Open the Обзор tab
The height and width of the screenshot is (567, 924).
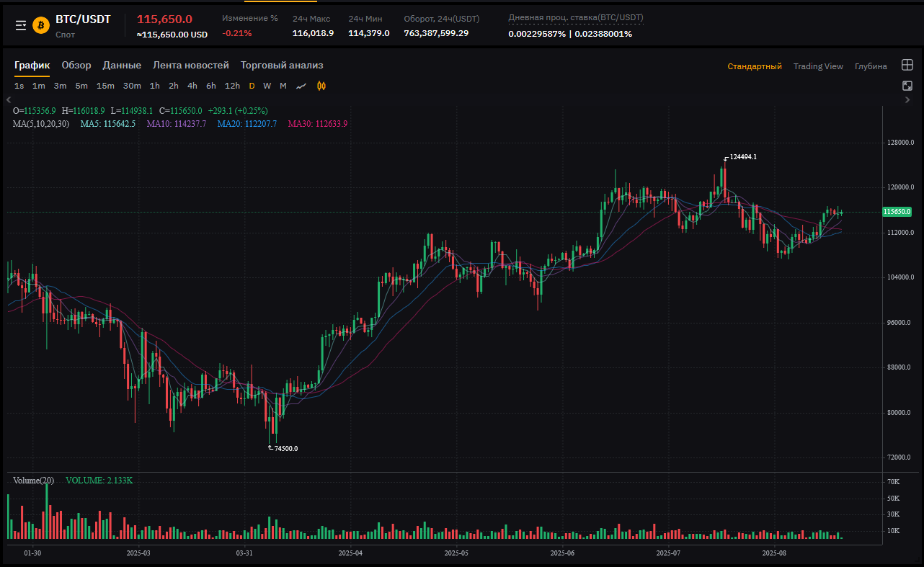pos(76,65)
